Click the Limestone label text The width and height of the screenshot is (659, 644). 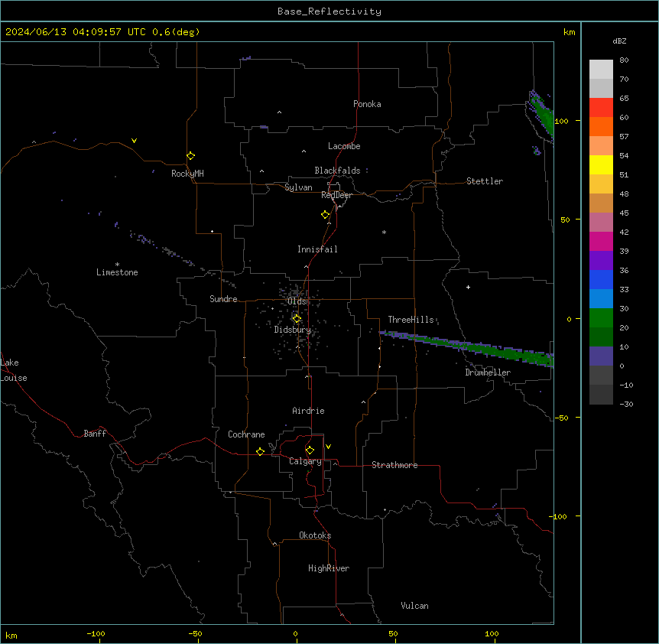(x=117, y=272)
